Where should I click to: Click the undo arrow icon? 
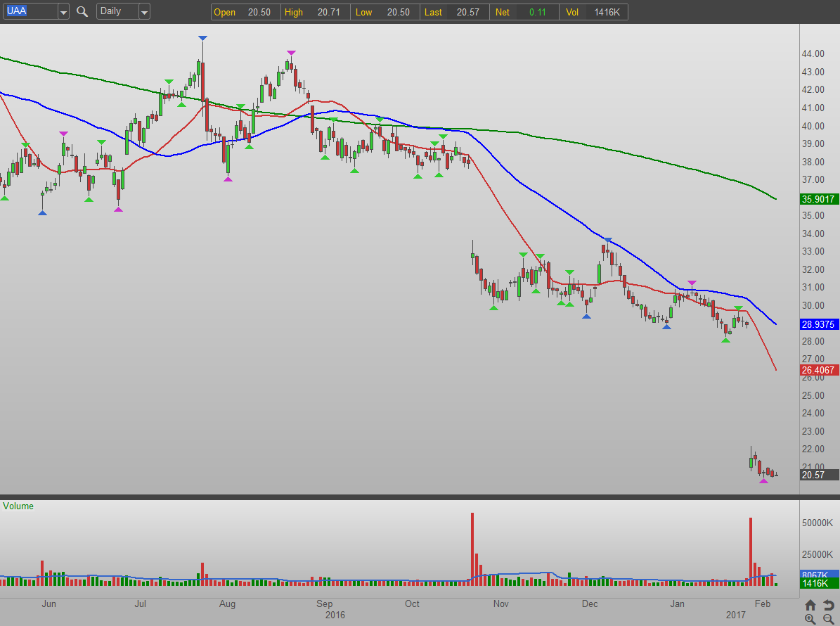click(828, 605)
